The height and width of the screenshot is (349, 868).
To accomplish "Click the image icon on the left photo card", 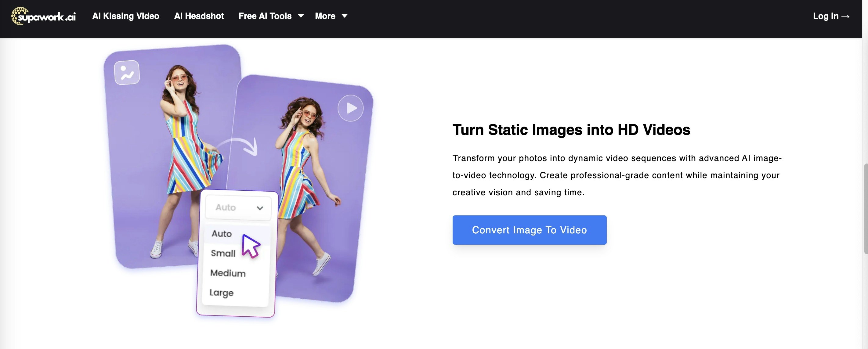I will pos(127,72).
